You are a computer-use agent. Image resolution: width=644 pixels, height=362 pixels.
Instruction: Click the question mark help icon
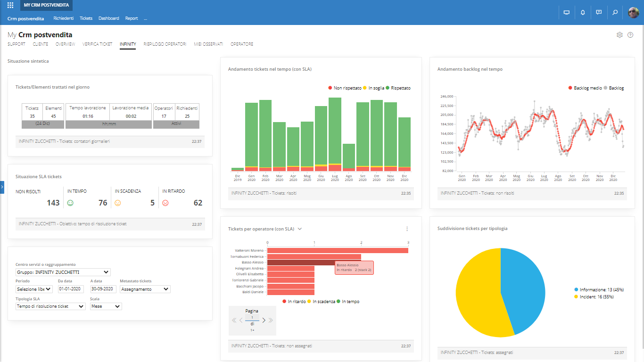(x=630, y=35)
